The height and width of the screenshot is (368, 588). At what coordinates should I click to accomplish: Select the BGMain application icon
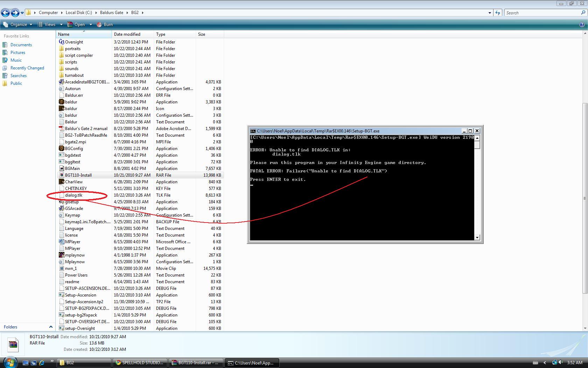click(x=62, y=169)
